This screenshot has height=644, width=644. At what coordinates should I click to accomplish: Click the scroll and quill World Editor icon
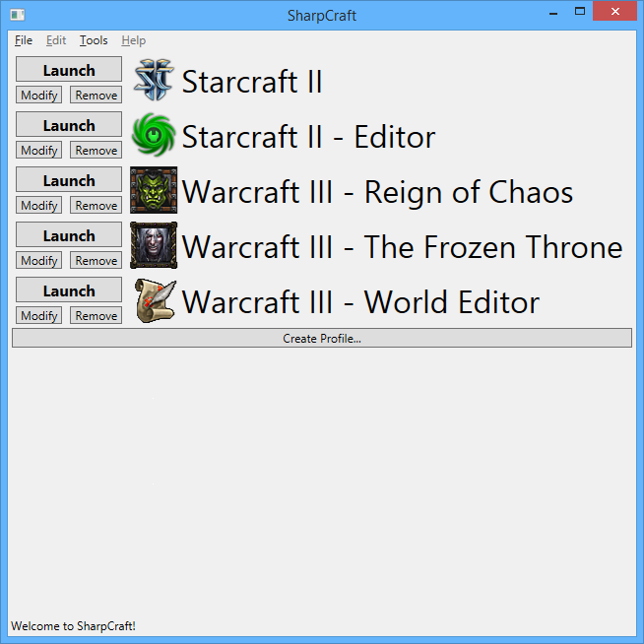(x=156, y=300)
